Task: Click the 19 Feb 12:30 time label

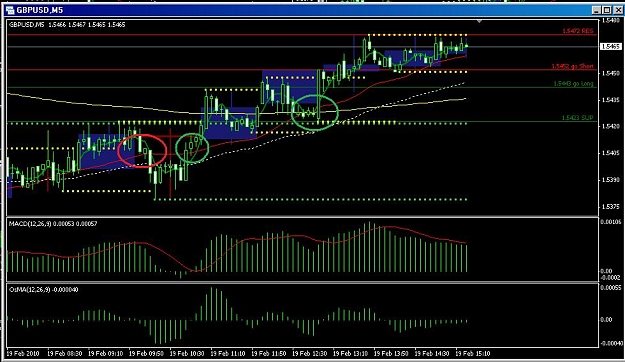Action: click(x=309, y=353)
